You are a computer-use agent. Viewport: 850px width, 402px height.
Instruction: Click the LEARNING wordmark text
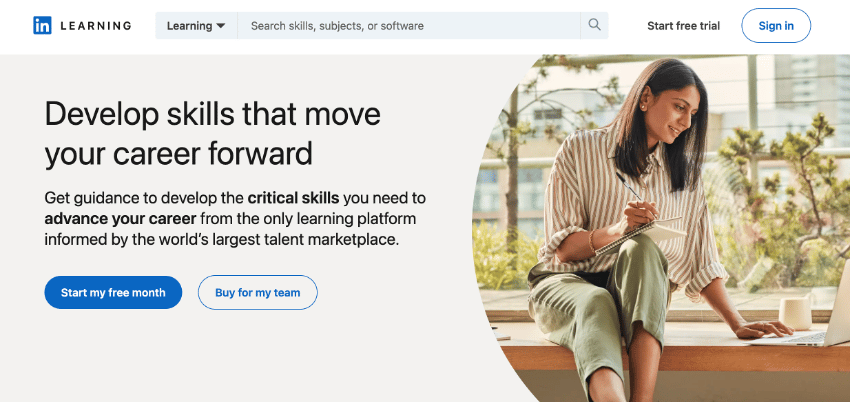pyautogui.click(x=96, y=25)
